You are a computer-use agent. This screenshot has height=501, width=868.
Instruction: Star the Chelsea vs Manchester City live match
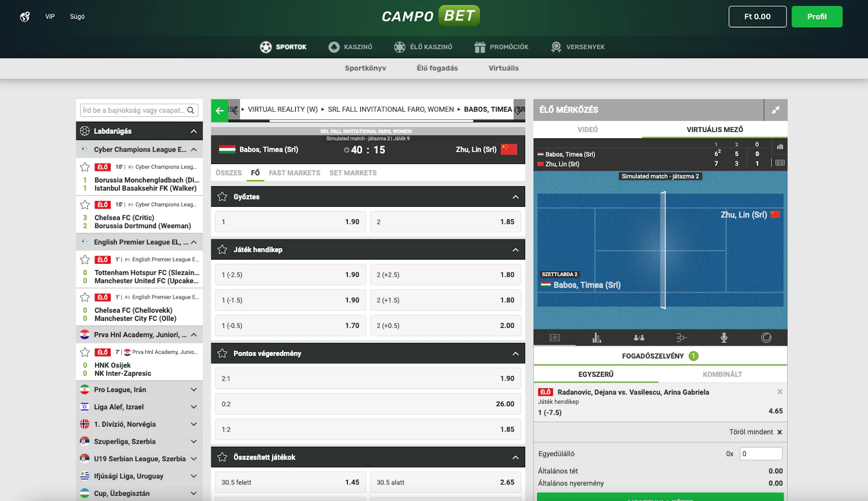pos(85,297)
